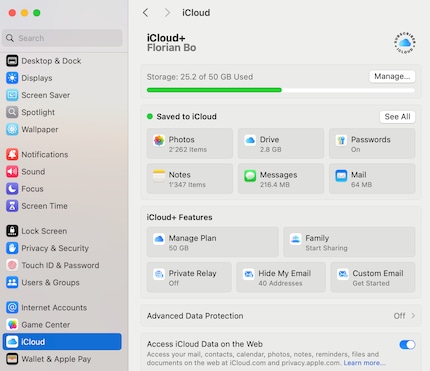Image resolution: width=430 pixels, height=371 pixels.
Task: Click the Manage... storage button
Action: [392, 76]
